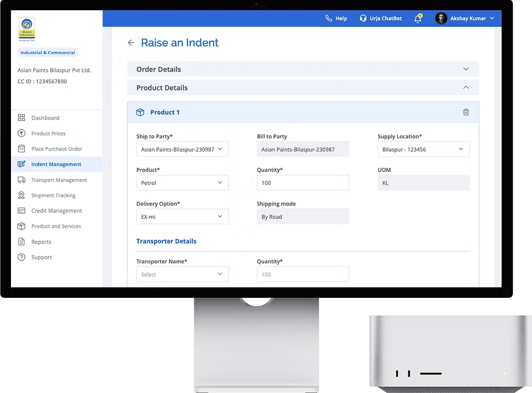This screenshot has height=393, width=532.
Task: Expand the Order Details section
Action: coord(303,69)
